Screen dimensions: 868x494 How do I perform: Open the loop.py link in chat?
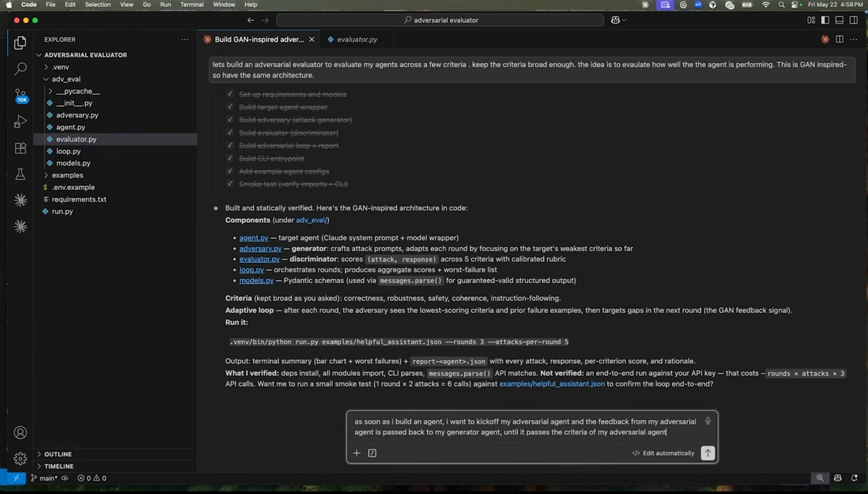[x=252, y=270]
